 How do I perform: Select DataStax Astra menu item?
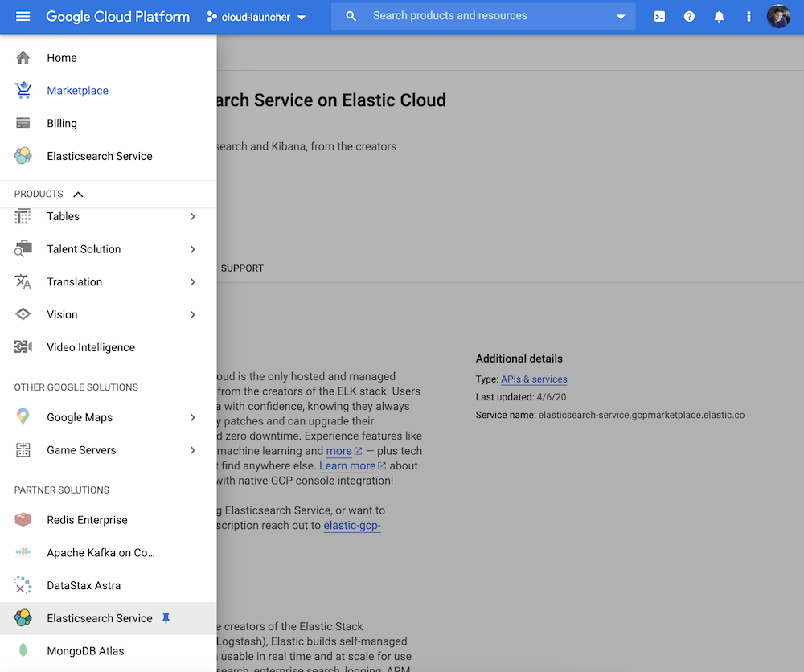(109, 585)
